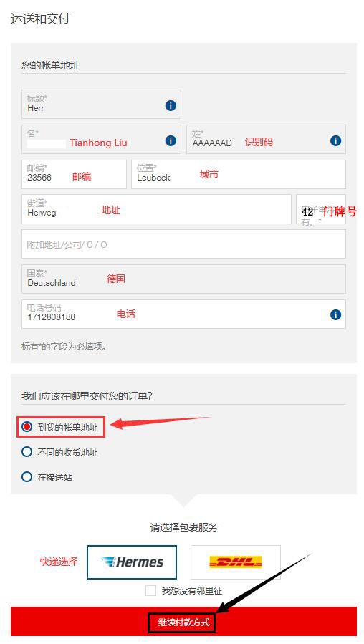The image size is (364, 644).
Task: Focus the 街道 field containing Heiweg
Action: click(x=156, y=209)
